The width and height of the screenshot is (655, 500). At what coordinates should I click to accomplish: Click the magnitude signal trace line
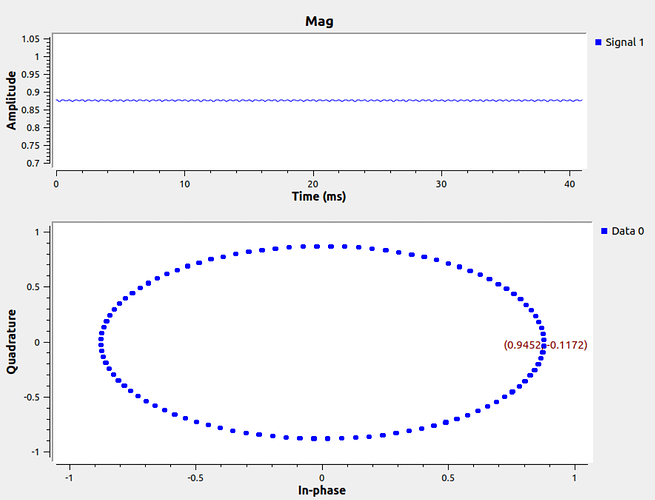pyautogui.click(x=319, y=100)
